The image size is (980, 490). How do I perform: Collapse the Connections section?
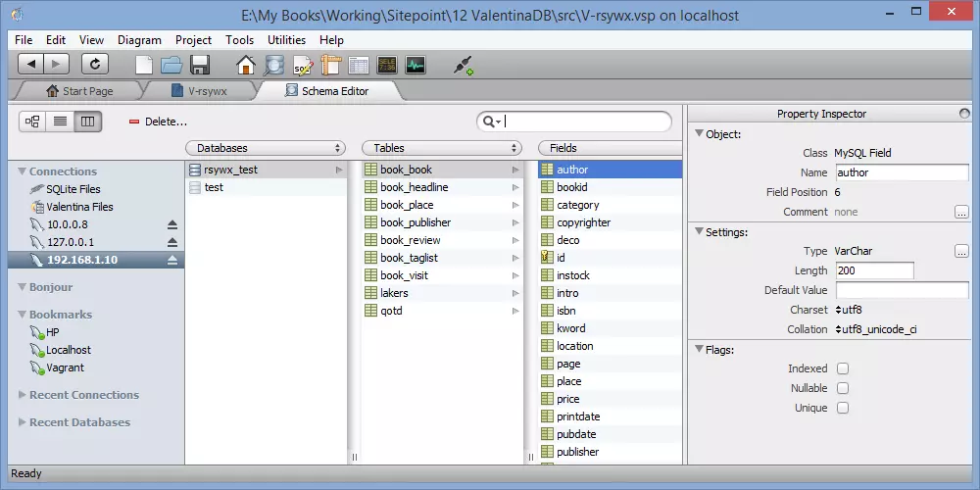coord(22,171)
